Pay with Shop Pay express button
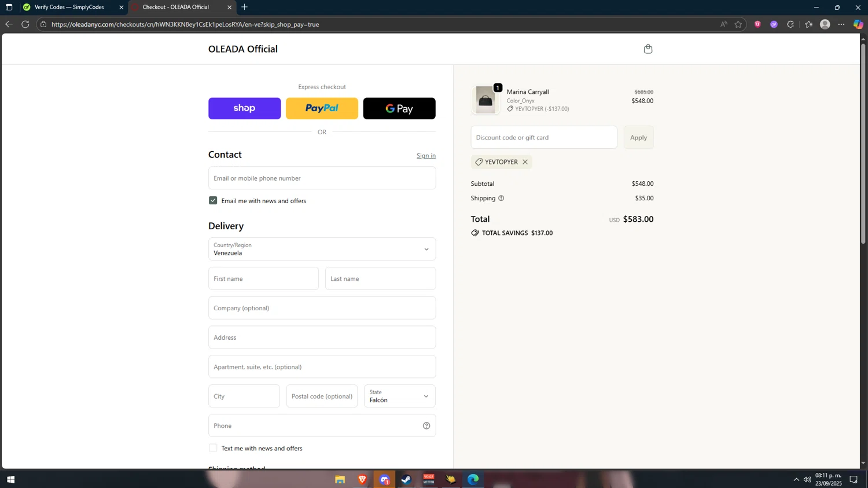 244,108
